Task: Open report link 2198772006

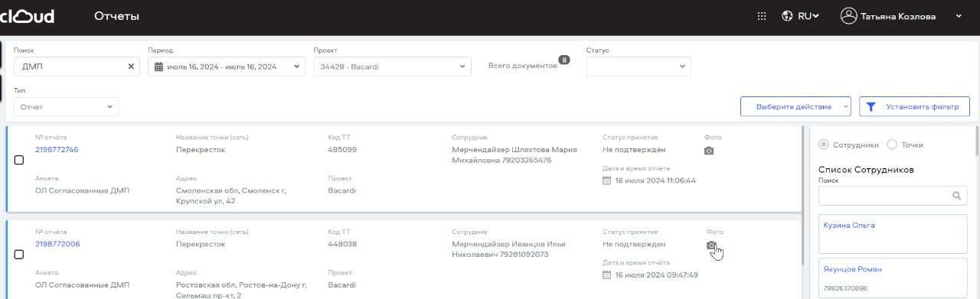Action: click(57, 244)
